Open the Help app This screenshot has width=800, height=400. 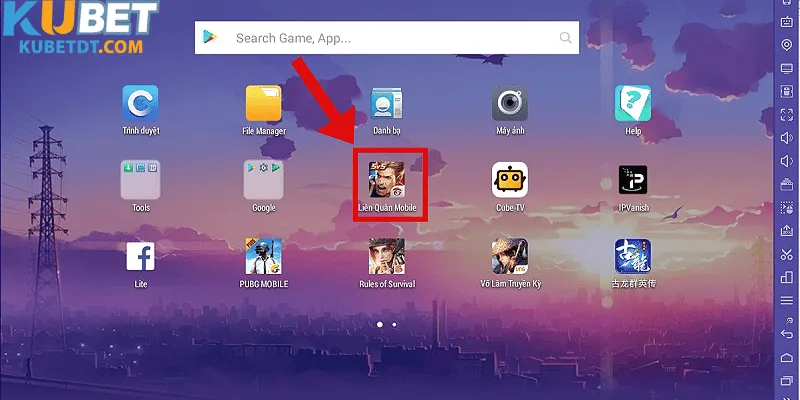pyautogui.click(x=633, y=104)
